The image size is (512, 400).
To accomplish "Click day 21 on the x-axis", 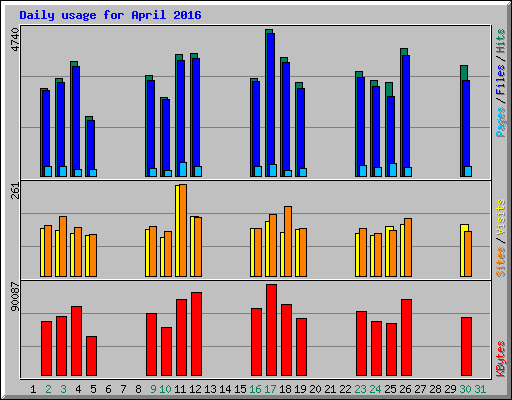I will click(x=330, y=389).
